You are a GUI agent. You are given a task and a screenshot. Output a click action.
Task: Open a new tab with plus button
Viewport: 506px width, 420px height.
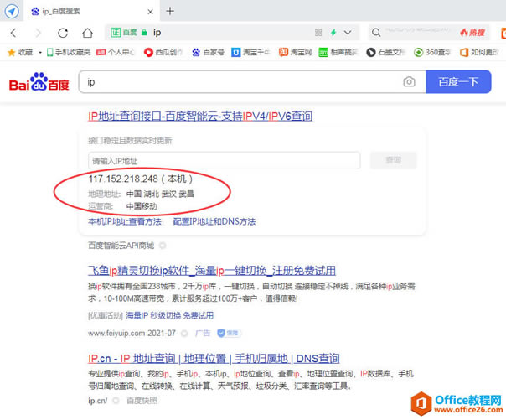pyautogui.click(x=170, y=11)
